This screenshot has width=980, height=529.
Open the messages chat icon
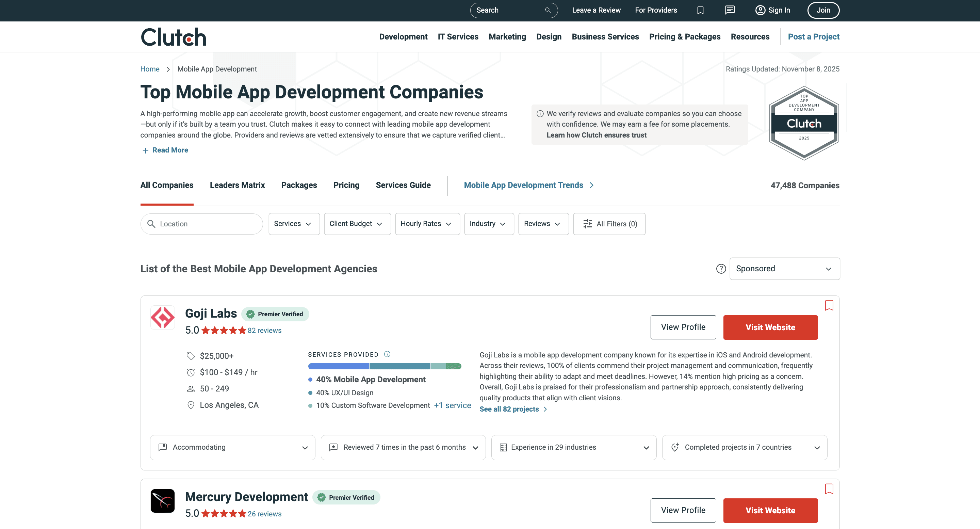pos(729,10)
